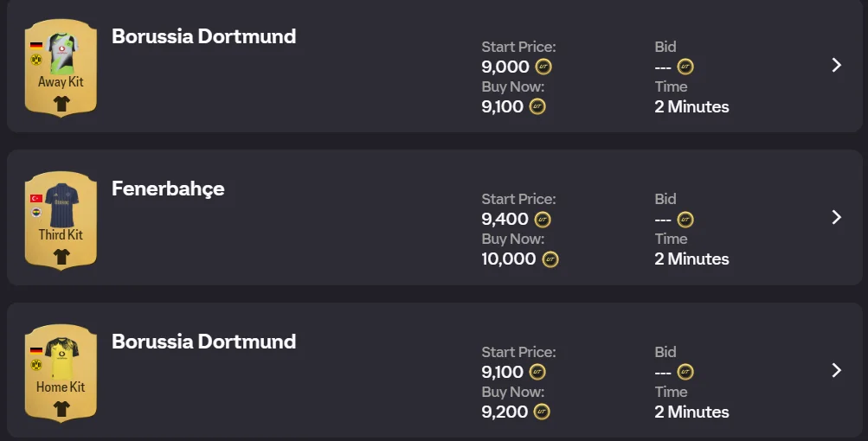Click the 9,100 Buy Now price on the Away Kit
The image size is (868, 441).
point(503,106)
